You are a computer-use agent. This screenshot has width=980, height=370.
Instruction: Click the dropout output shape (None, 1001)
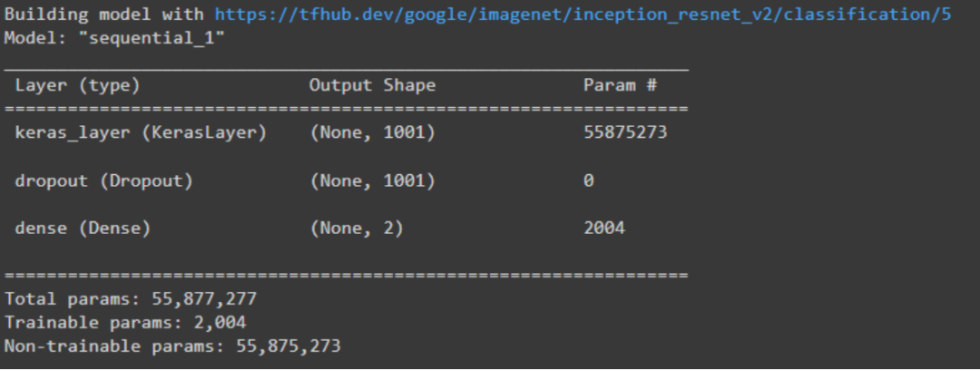pyautogui.click(x=373, y=181)
